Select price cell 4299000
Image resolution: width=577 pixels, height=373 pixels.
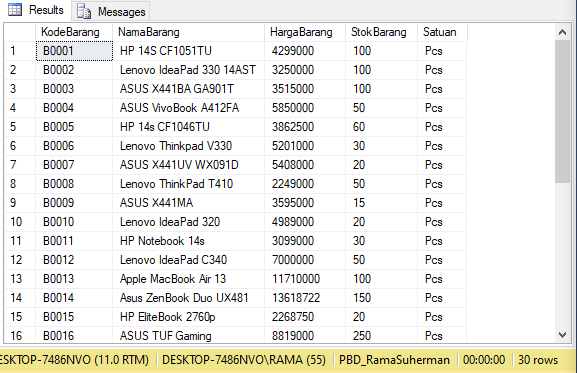305,51
